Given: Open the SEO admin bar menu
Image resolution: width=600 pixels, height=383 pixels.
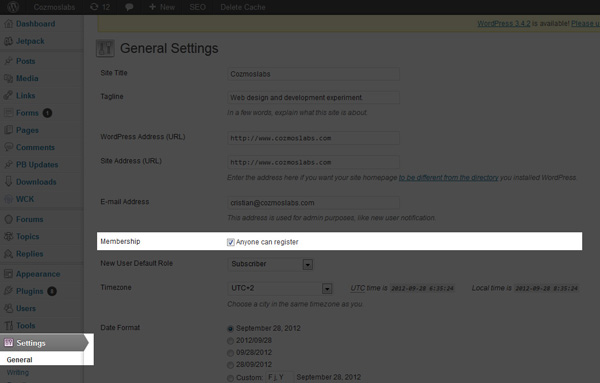Looking at the screenshot, I should coord(197,7).
